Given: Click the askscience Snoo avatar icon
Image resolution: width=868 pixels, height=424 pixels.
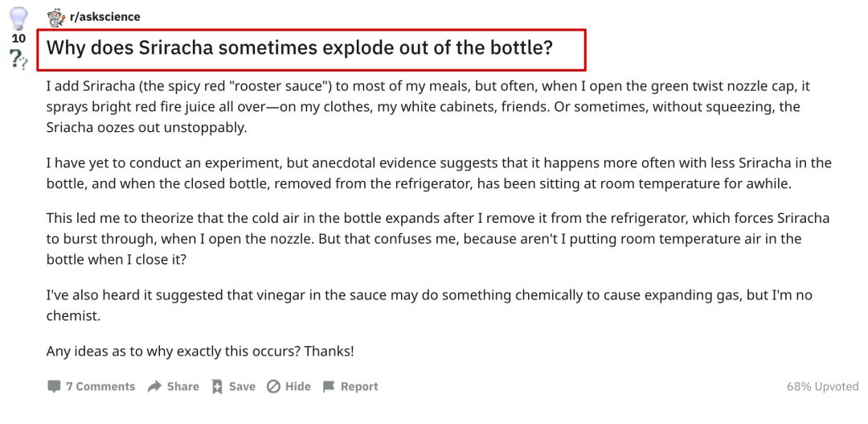Looking at the screenshot, I should coord(56,17).
